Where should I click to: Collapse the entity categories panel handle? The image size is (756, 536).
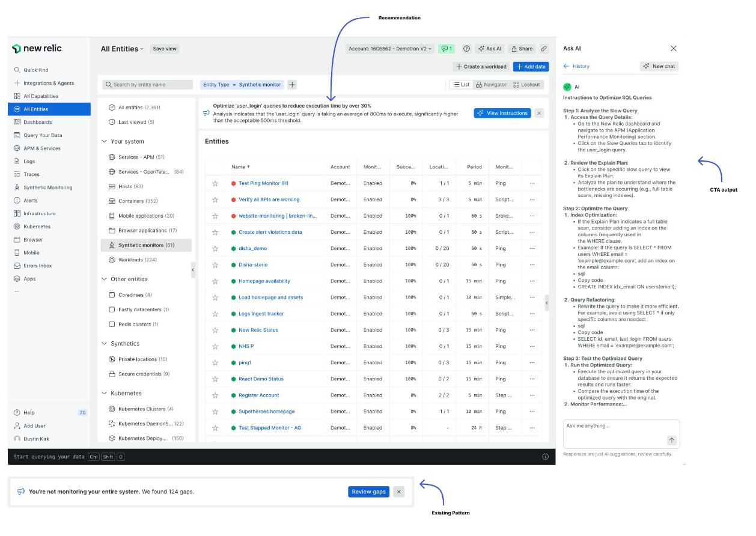[x=193, y=270]
